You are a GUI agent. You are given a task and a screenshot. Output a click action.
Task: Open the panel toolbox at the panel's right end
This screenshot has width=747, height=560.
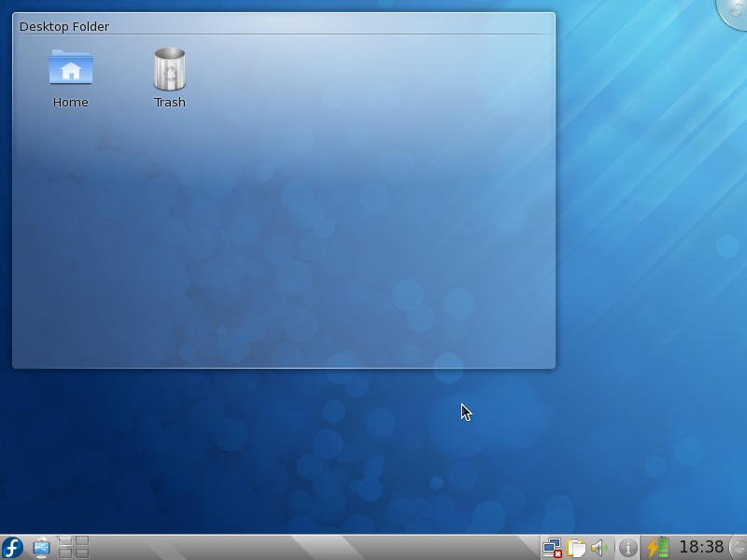739,548
